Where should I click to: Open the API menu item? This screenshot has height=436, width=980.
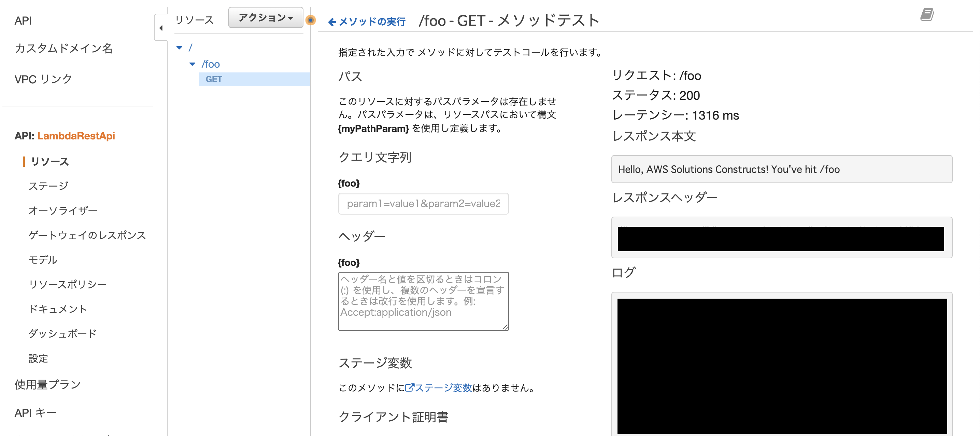tap(23, 21)
